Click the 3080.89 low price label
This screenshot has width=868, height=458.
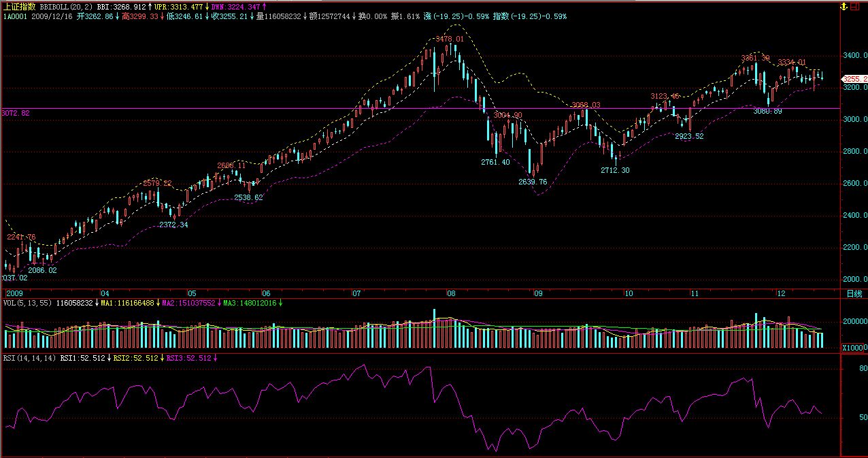[768, 111]
